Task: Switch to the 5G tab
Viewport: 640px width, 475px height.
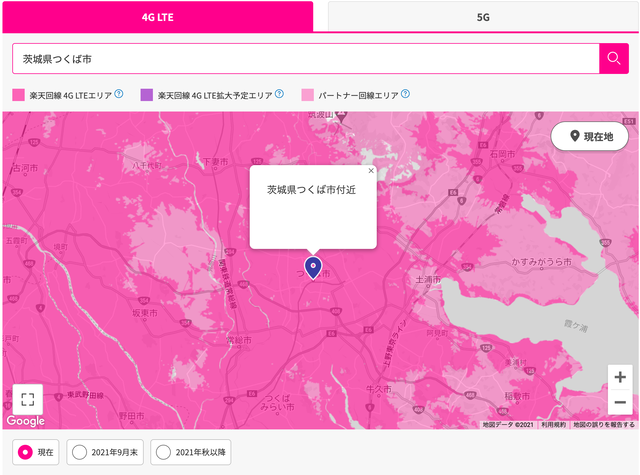Action: (x=483, y=17)
